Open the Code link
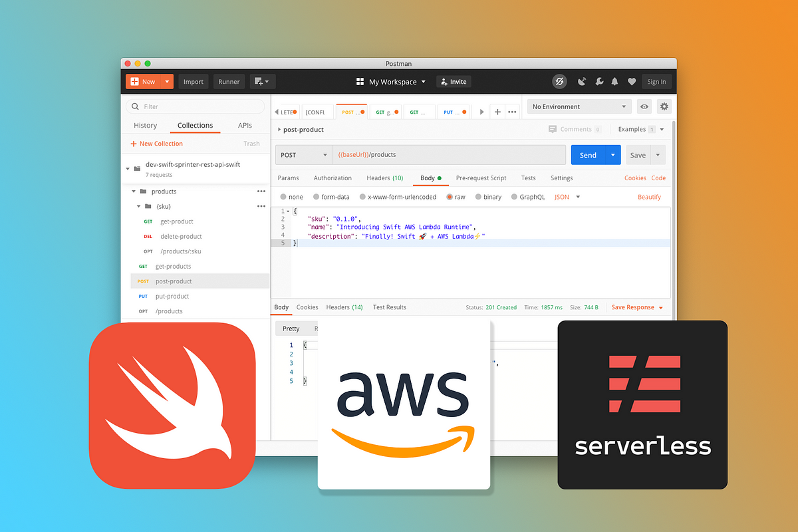The image size is (798, 532). point(658,178)
